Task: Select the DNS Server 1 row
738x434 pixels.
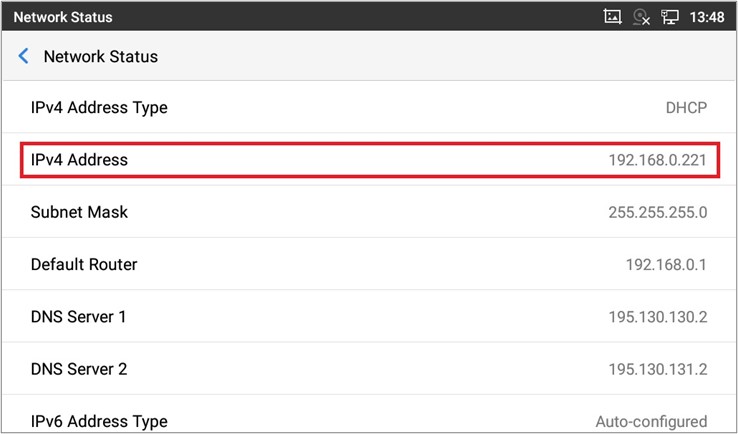Action: [369, 317]
